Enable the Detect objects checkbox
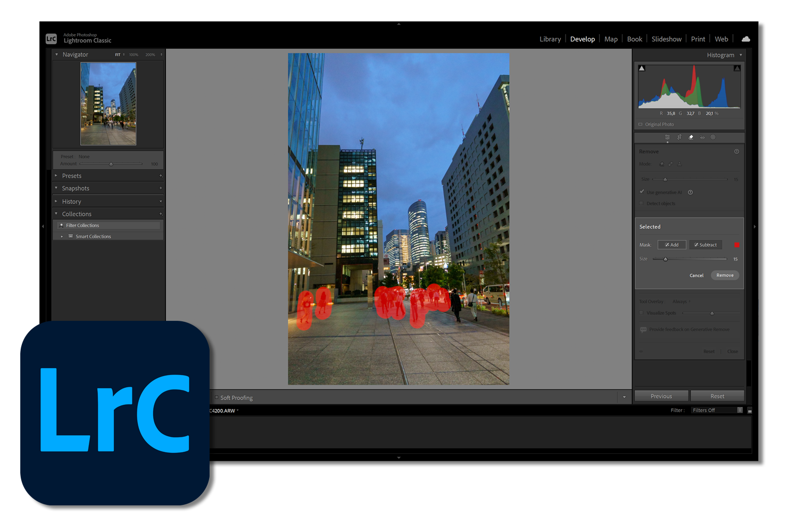The height and width of the screenshot is (532, 798). click(642, 203)
